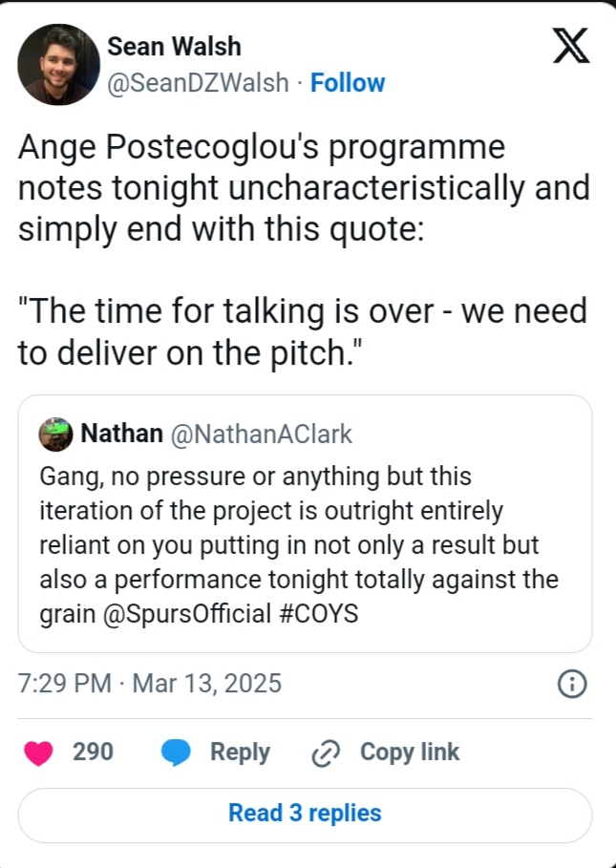Screen dimensions: 616x868
Task: Follow the @SeanDZWalsh account
Action: click(348, 83)
